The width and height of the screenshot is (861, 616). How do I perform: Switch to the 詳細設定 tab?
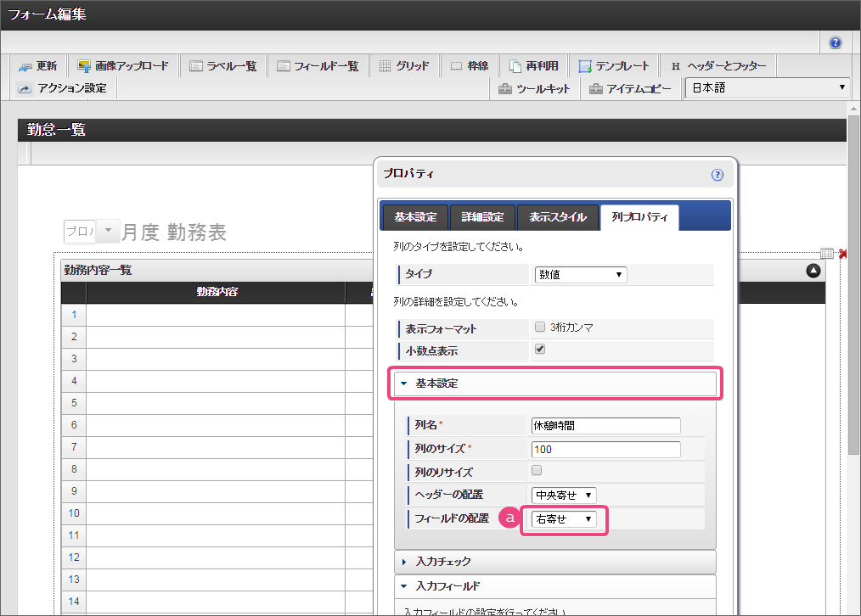click(x=482, y=217)
